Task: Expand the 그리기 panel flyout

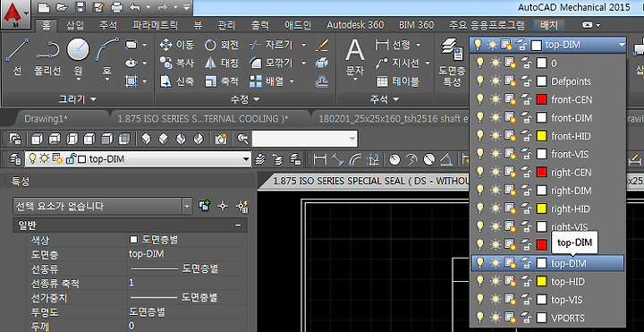Action: tap(77, 99)
